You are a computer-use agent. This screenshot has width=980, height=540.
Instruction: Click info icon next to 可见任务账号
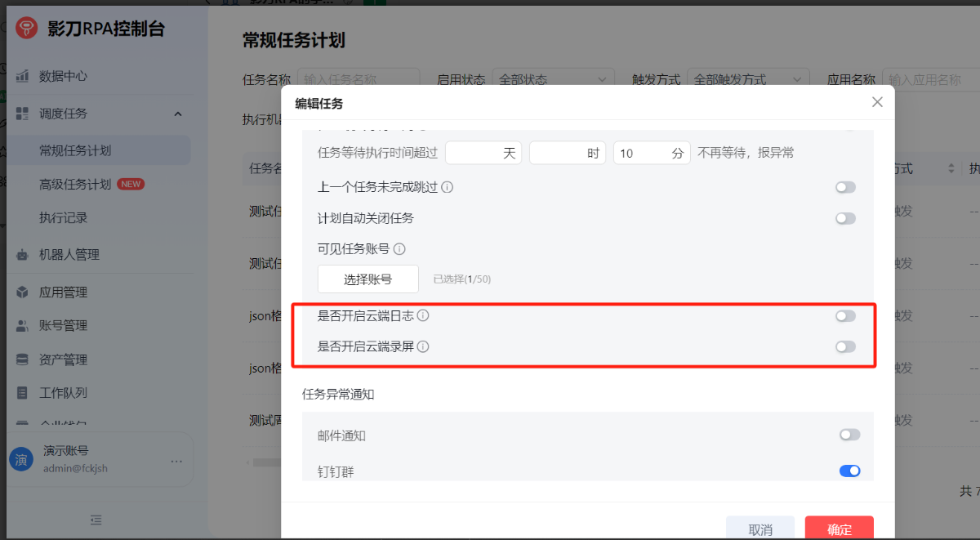(399, 249)
